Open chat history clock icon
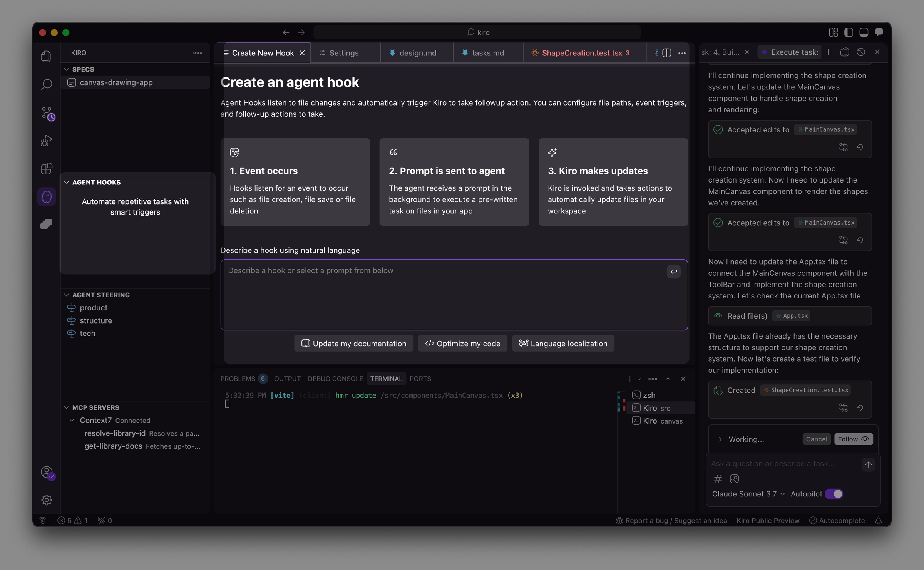 pos(861,52)
